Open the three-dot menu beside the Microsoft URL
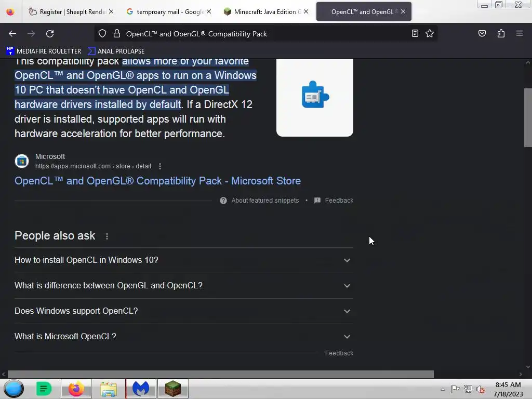This screenshot has width=532, height=399. pyautogui.click(x=160, y=166)
